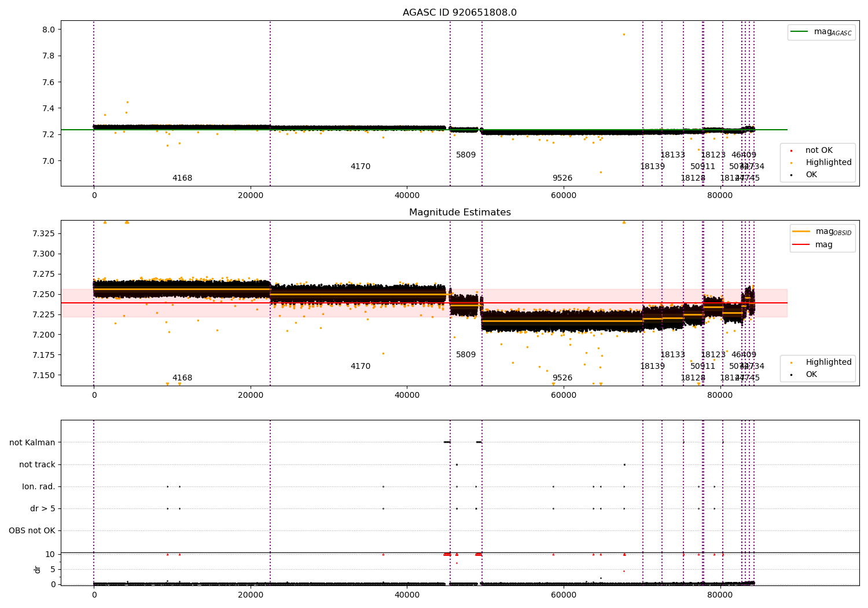Click the rotated 'dr' y-axis label

click(38, 569)
